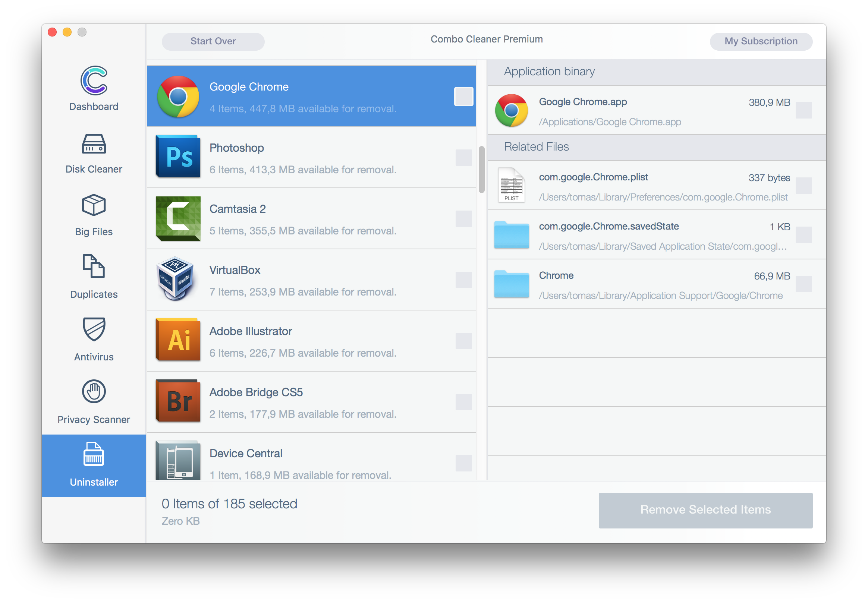Go to the Dashboard label
Screen dimensions: 868x603
(x=94, y=107)
